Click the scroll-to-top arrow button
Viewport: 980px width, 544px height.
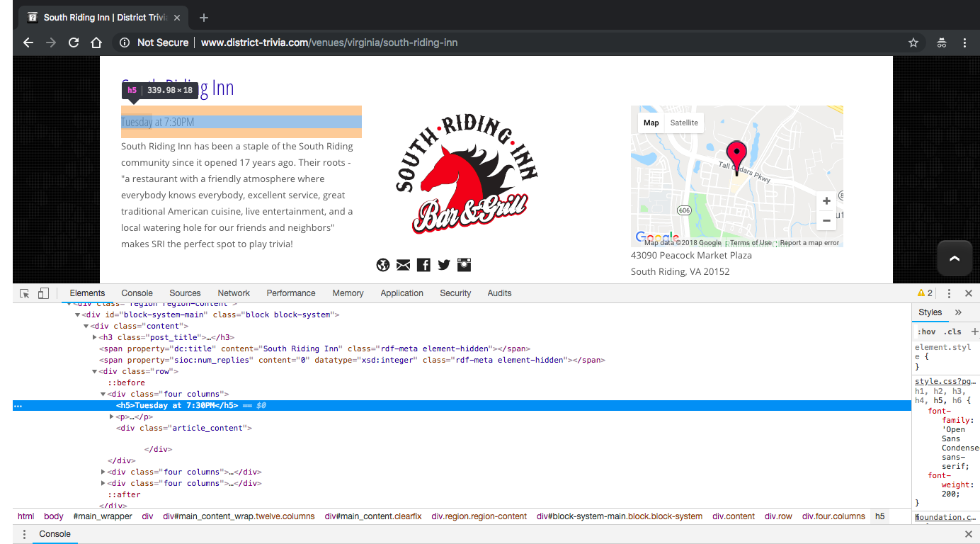pos(955,259)
